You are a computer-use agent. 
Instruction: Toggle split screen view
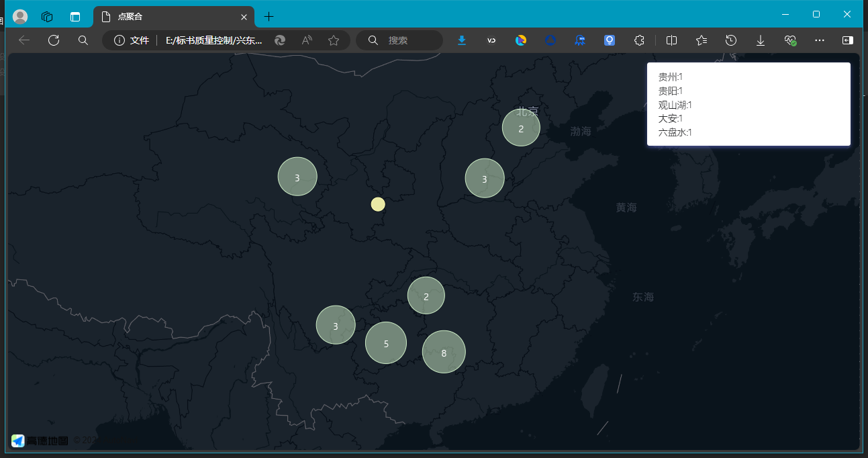[671, 40]
